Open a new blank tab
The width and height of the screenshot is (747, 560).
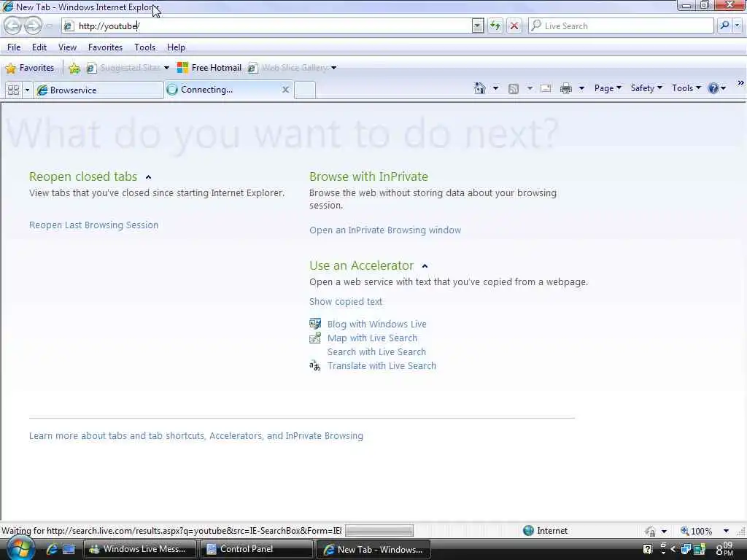point(305,90)
